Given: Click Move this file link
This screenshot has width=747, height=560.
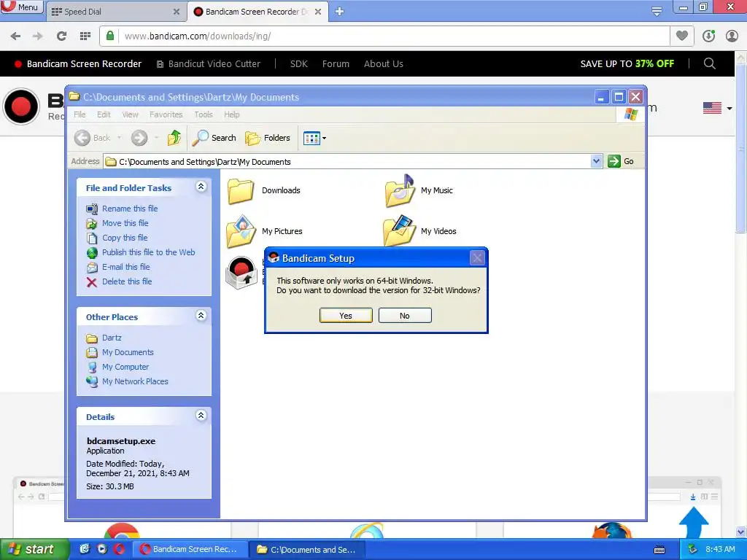Looking at the screenshot, I should click(x=125, y=223).
